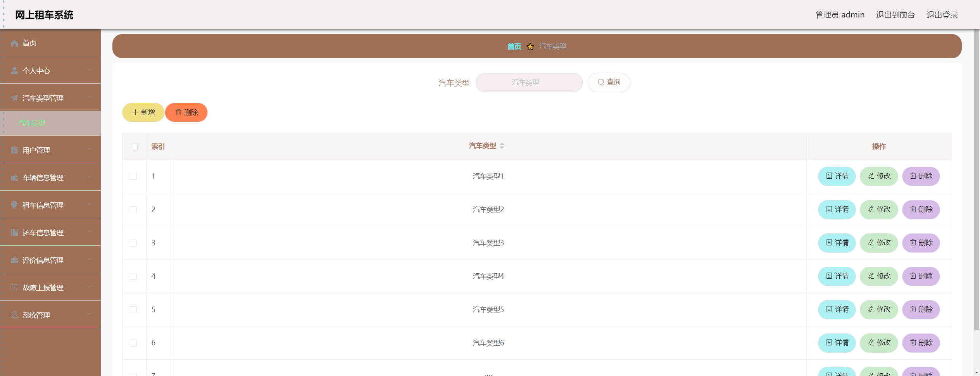Click the sort arrows in the 汽车类型 column header
Image resolution: width=980 pixels, height=376 pixels.
502,146
